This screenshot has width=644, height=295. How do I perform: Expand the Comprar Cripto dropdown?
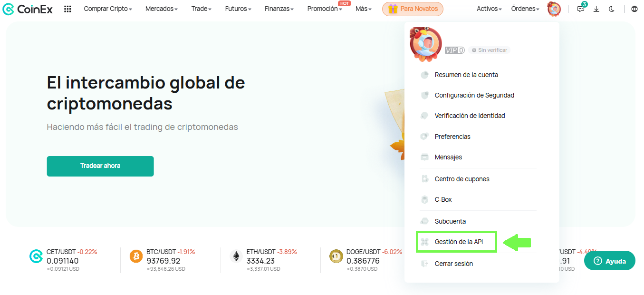pos(108,9)
